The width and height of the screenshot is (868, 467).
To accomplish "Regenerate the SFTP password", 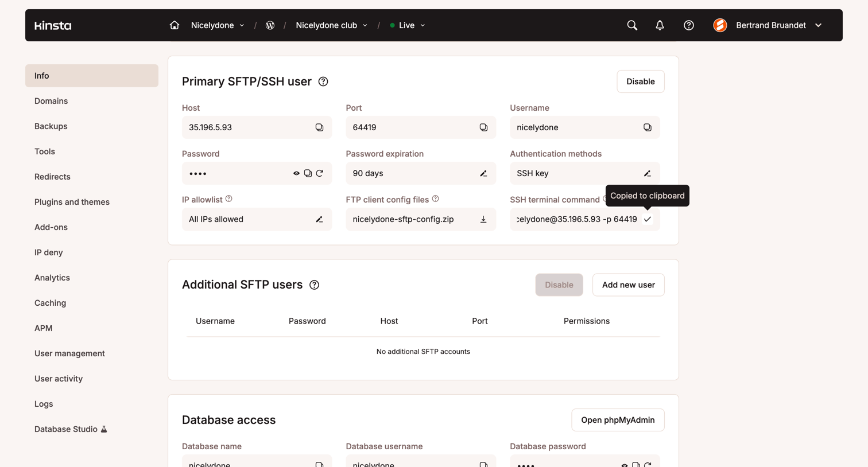I will coord(320,173).
